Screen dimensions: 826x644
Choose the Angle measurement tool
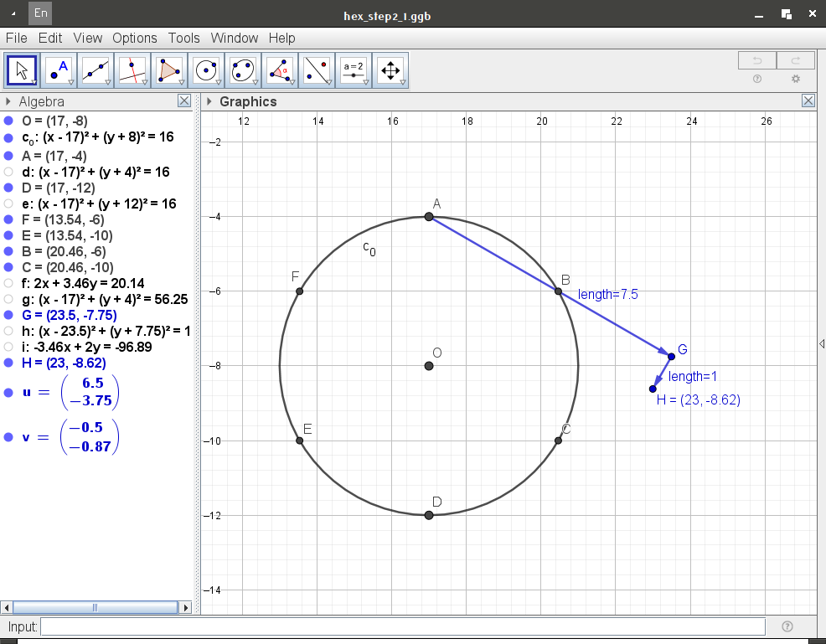pyautogui.click(x=280, y=70)
